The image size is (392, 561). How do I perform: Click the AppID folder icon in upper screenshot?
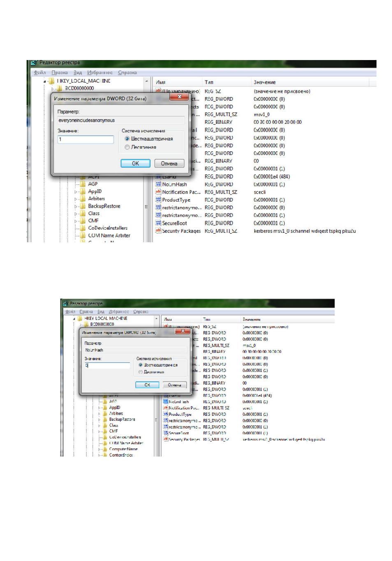point(83,191)
